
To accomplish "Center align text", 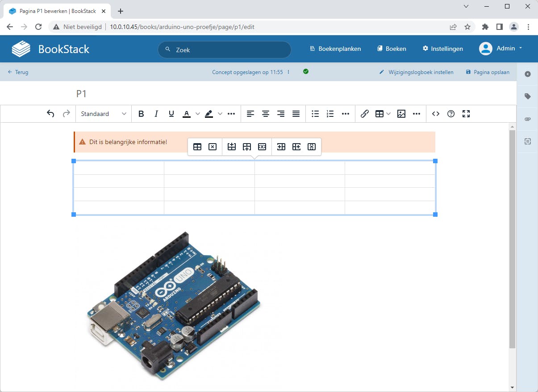I will (266, 114).
